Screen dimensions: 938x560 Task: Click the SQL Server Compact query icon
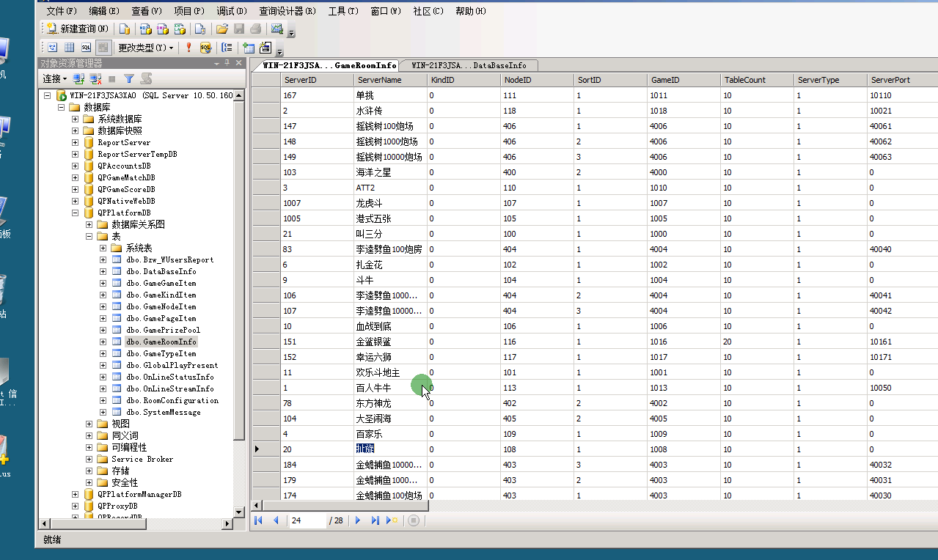(199, 29)
